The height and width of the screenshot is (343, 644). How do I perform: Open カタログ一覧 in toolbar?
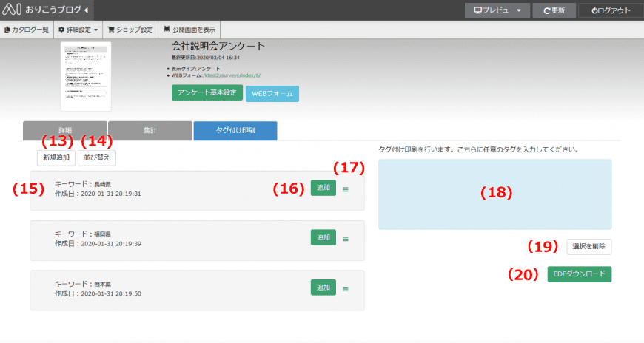[27, 30]
